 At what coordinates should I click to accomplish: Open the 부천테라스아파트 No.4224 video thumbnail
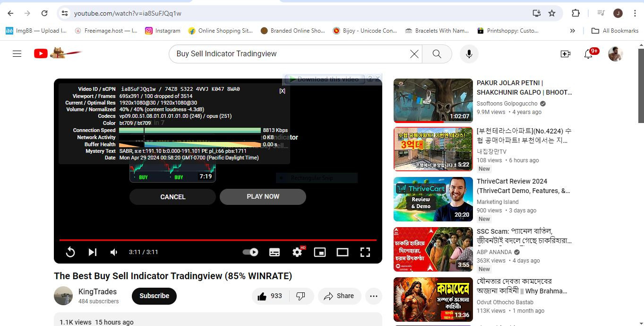(x=433, y=149)
